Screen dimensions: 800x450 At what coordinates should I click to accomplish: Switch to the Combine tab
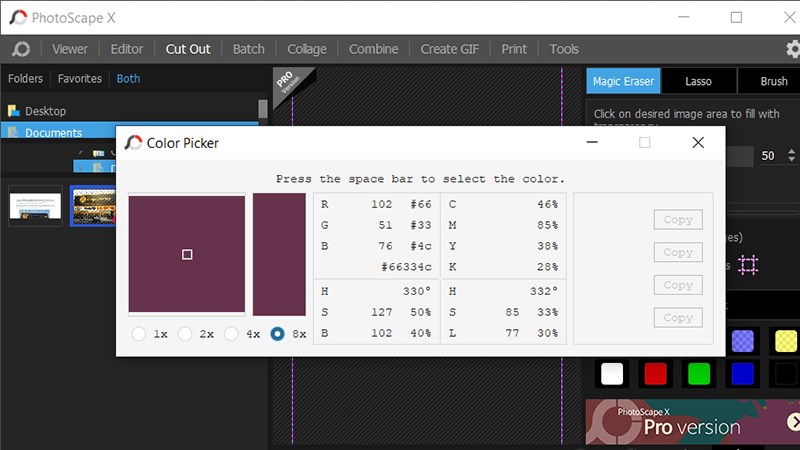pos(373,49)
